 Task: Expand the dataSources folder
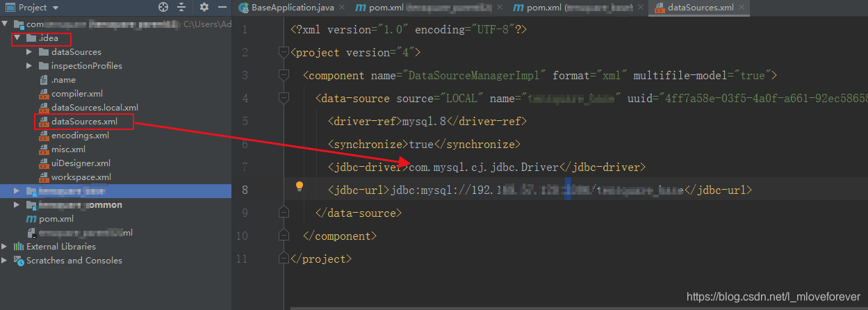[29, 52]
